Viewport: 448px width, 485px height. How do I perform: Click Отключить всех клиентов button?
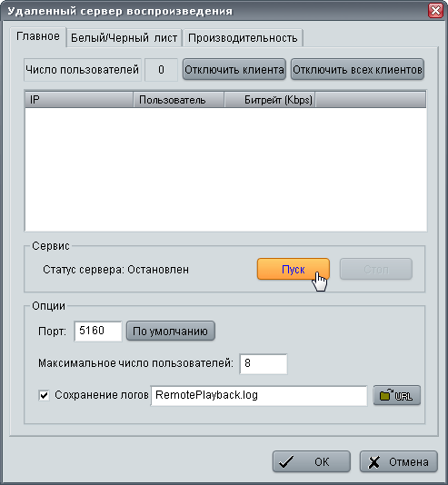coord(357,69)
